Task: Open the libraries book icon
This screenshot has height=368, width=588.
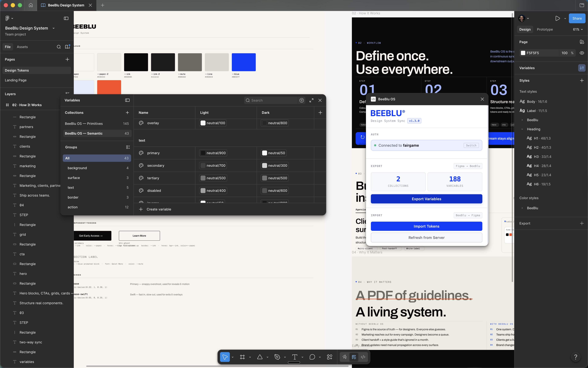Action: tap(68, 47)
